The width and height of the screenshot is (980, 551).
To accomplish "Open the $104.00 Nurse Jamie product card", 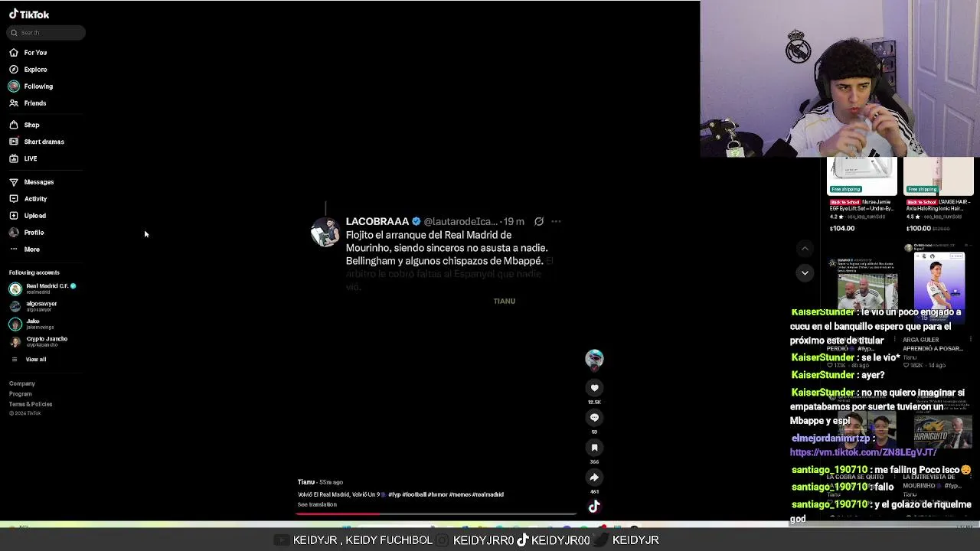I will point(862,195).
